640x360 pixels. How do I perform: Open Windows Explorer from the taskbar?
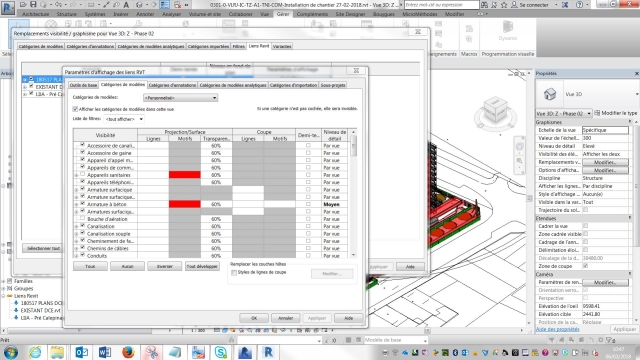[x=58, y=352]
